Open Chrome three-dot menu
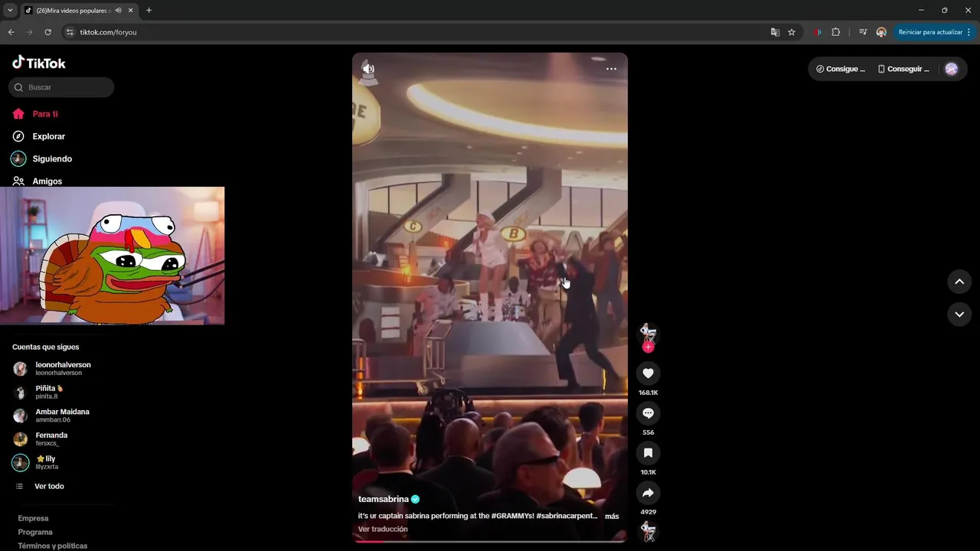 click(969, 32)
